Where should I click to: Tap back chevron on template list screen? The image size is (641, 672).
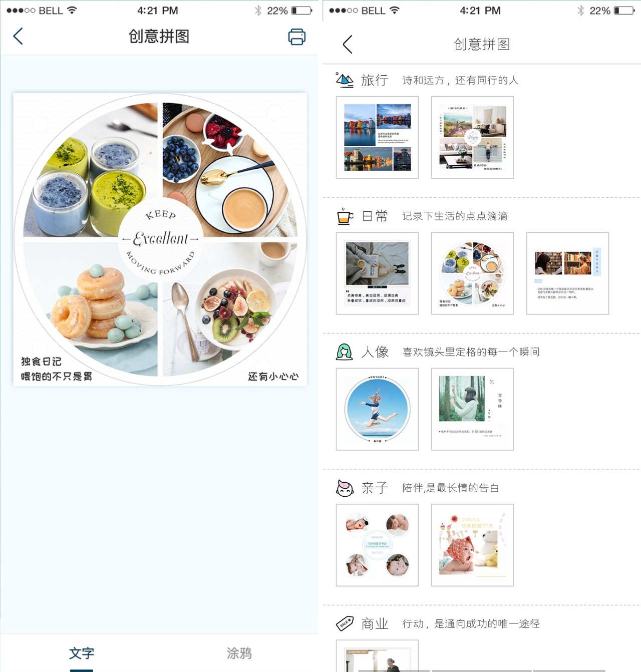(x=348, y=44)
